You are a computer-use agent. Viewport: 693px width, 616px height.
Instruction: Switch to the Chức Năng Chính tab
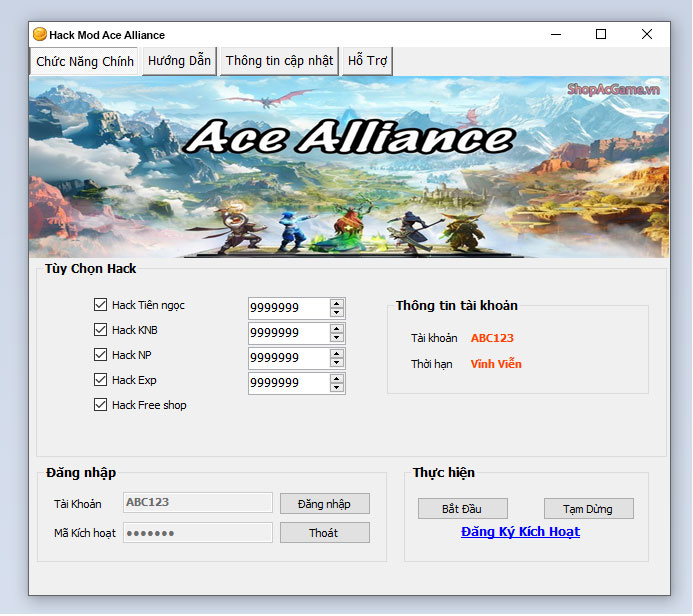tap(84, 61)
